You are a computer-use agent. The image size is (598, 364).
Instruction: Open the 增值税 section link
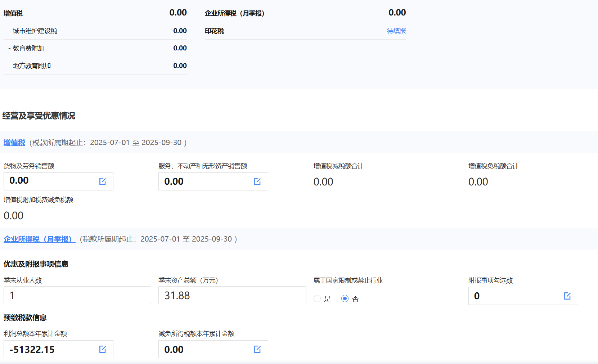click(14, 143)
